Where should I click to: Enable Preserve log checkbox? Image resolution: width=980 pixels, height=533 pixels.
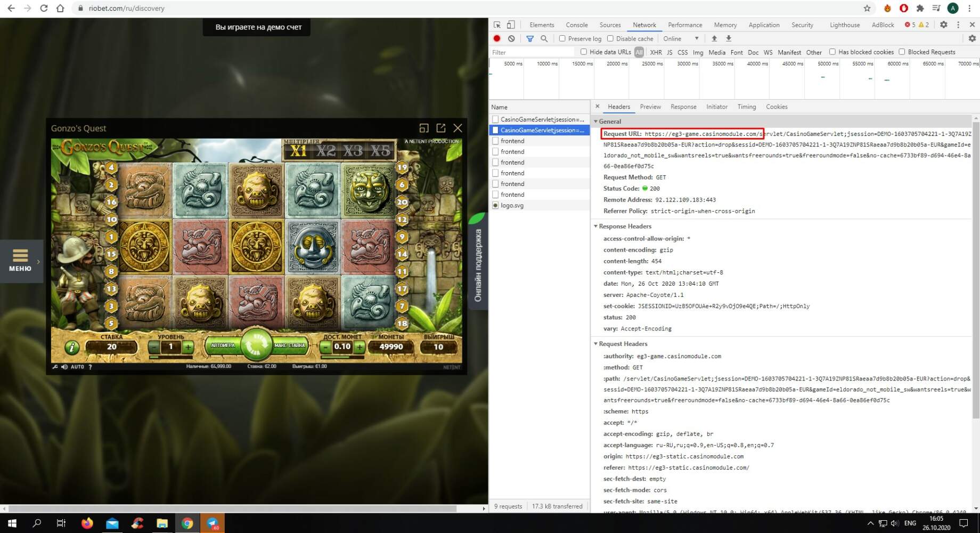point(562,38)
